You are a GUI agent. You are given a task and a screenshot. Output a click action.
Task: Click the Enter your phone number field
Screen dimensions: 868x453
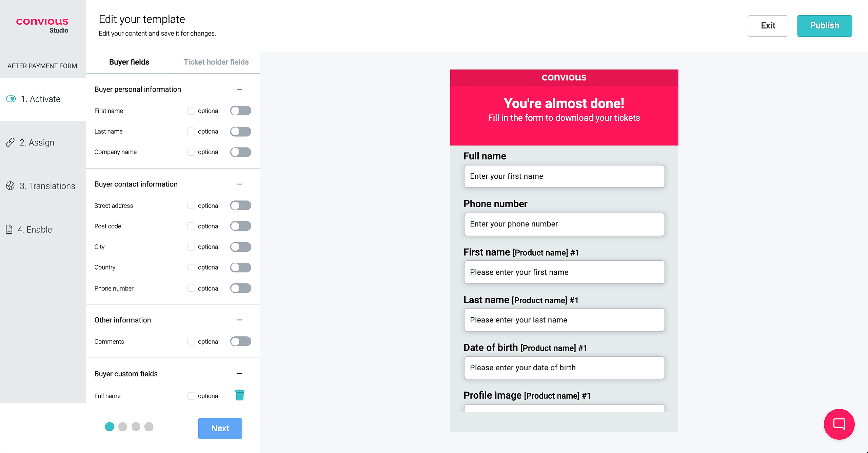[x=564, y=224]
